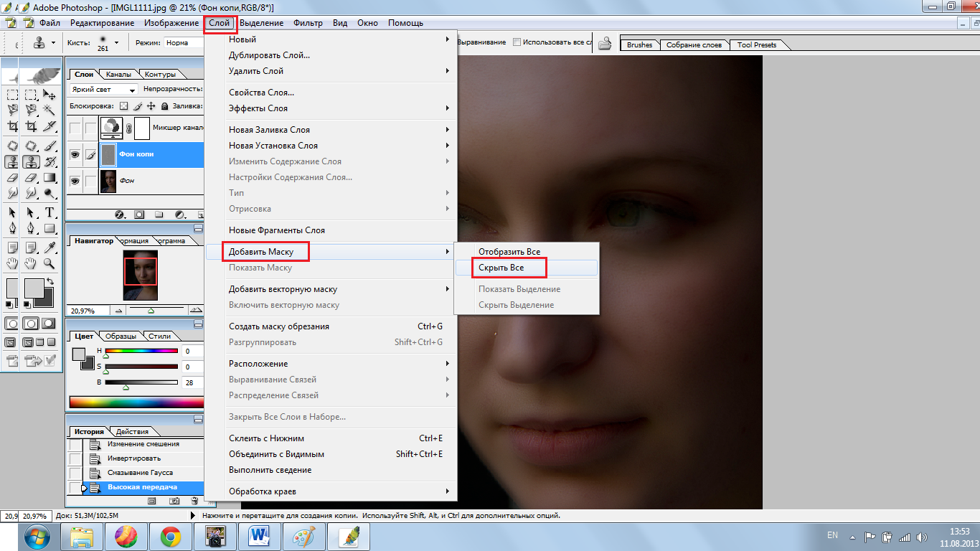Hide the Фон layer via eye icon
This screenshot has width=980, height=551.
pyautogui.click(x=75, y=181)
